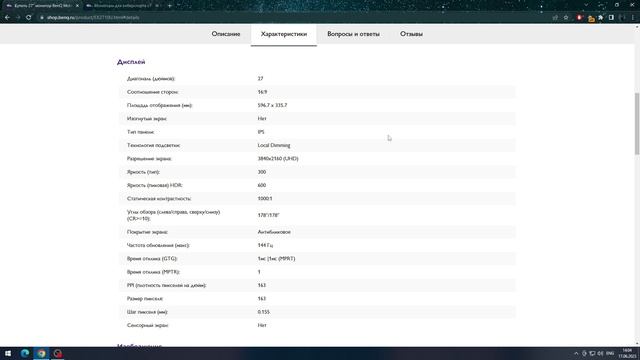Open the volume control in system tray

pos(600,353)
